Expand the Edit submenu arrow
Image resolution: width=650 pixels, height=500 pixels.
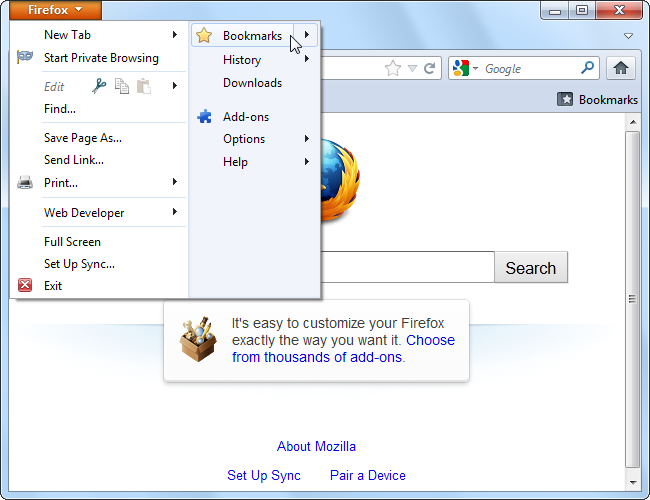(x=175, y=86)
